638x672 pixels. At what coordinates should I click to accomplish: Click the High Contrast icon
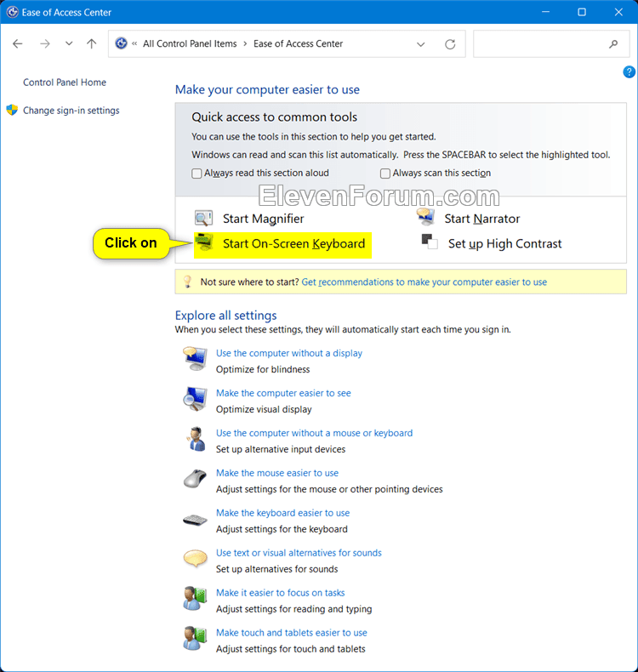pos(430,242)
